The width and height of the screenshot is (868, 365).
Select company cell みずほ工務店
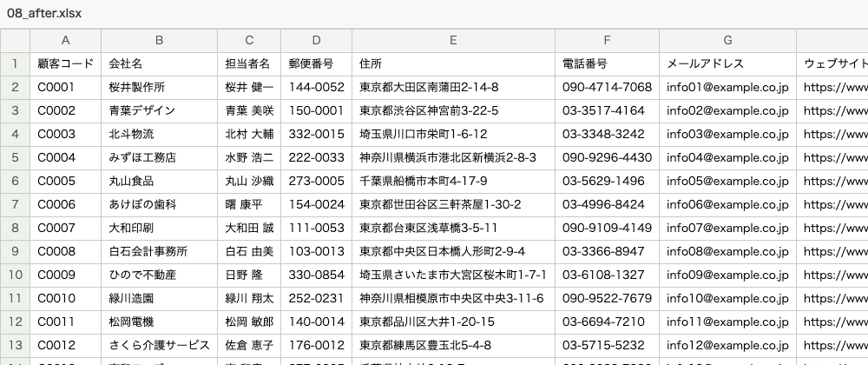[160, 158]
